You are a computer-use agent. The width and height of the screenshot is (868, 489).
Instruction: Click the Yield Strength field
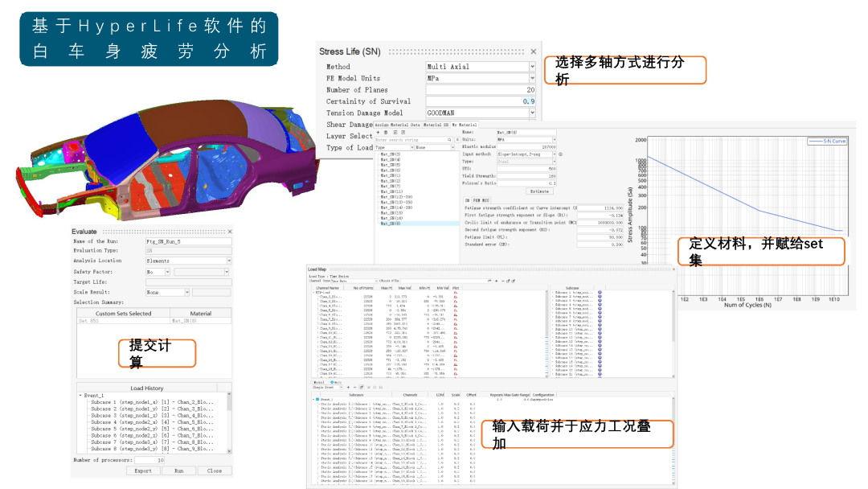[526, 175]
